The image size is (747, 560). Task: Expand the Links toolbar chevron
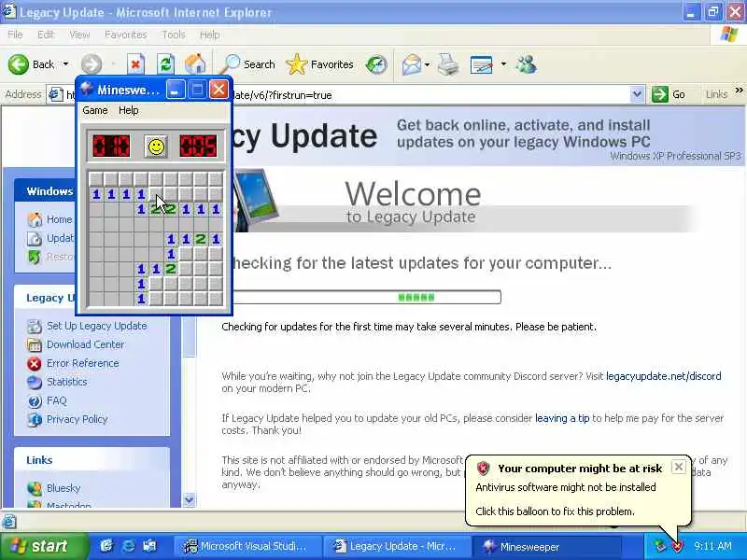point(739,91)
